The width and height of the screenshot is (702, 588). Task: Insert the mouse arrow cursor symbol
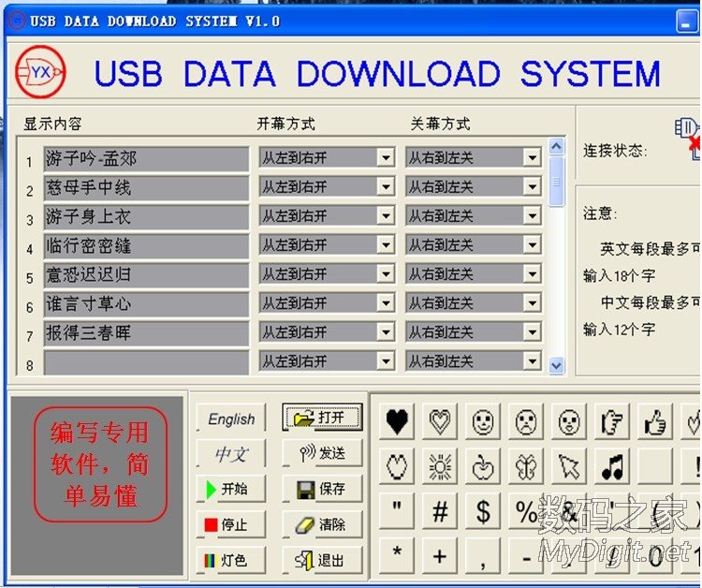[x=569, y=466]
